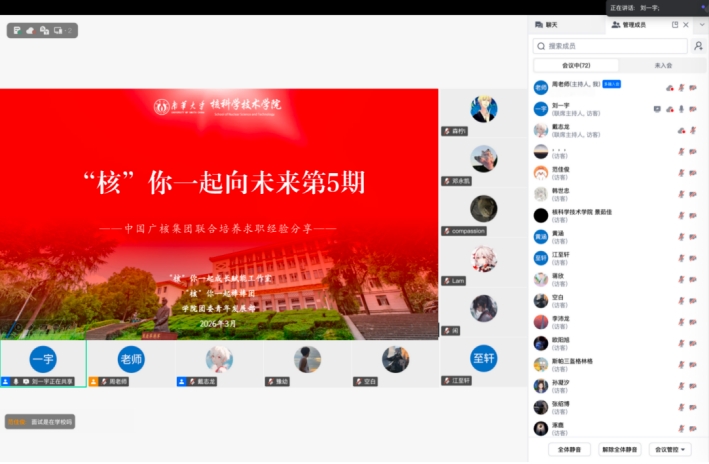Toggle microphone for 刘一宇 in member list
Screen dimensions: 709x464
[x=681, y=109]
